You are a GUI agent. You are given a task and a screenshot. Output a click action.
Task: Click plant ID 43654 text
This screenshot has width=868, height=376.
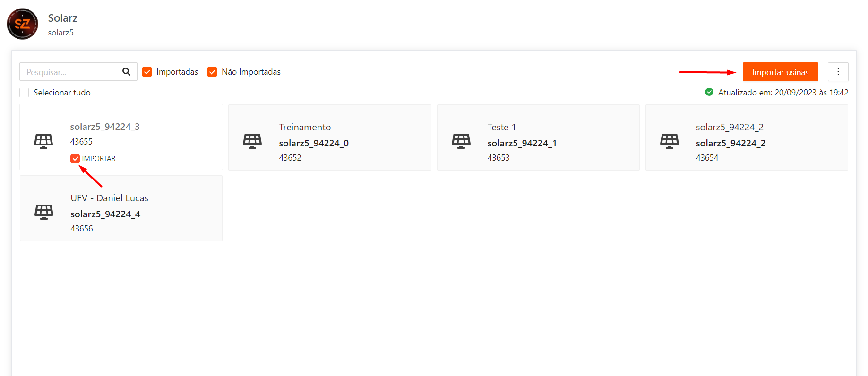(707, 158)
